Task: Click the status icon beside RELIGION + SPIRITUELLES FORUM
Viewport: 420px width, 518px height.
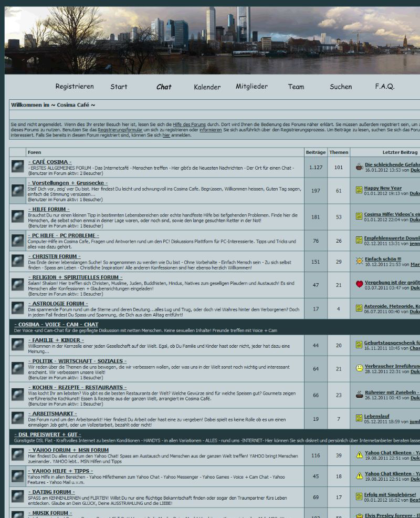Action: (x=17, y=284)
